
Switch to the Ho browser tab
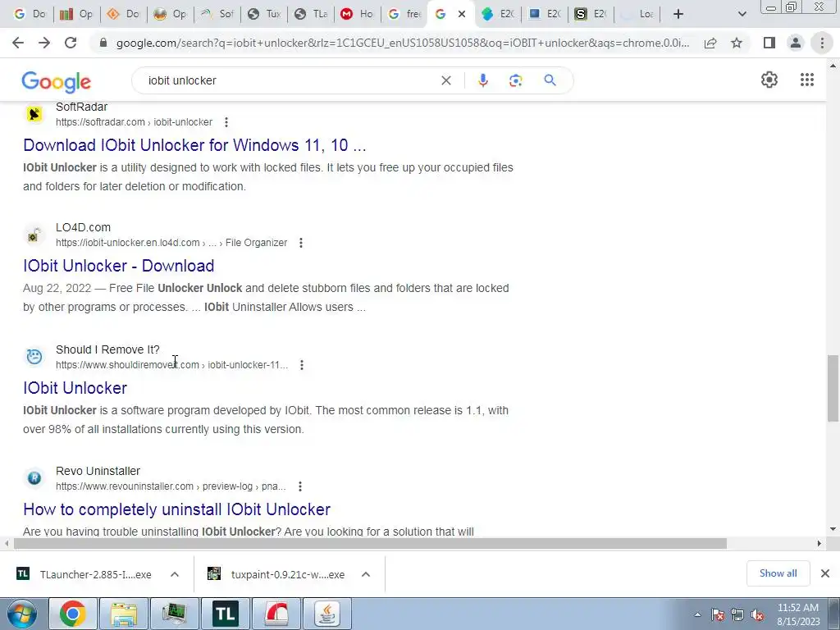click(x=358, y=14)
